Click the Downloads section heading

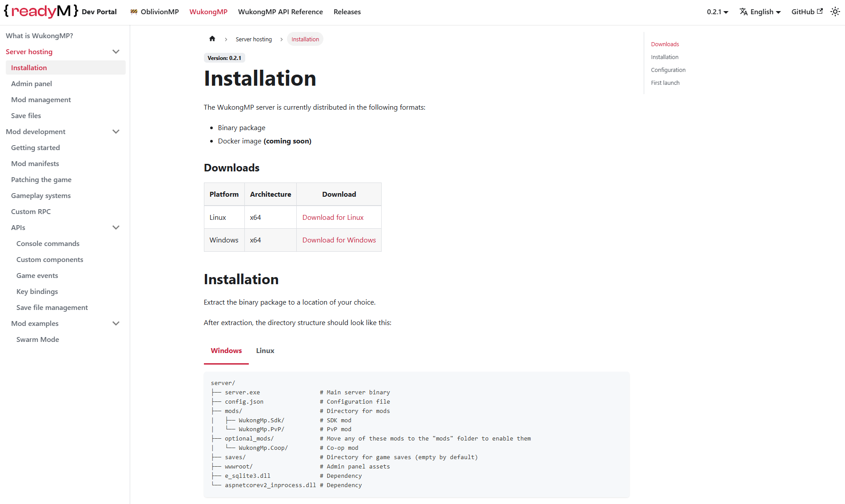pos(231,168)
